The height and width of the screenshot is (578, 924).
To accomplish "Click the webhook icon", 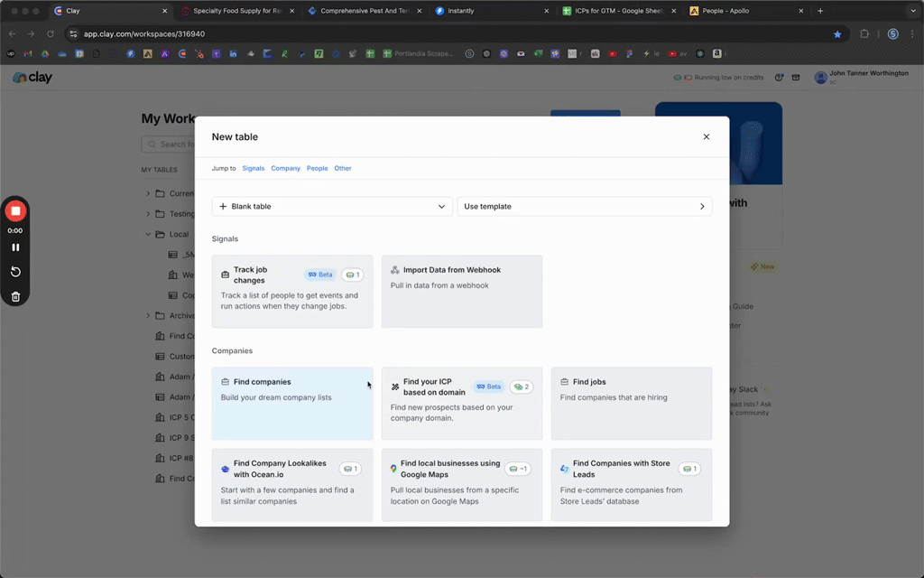I will click(395, 270).
